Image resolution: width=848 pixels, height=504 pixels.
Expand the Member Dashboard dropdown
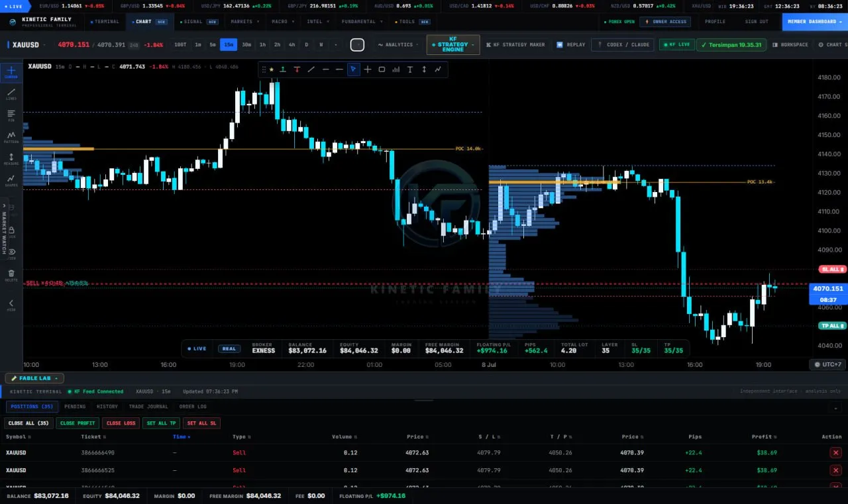(x=815, y=21)
